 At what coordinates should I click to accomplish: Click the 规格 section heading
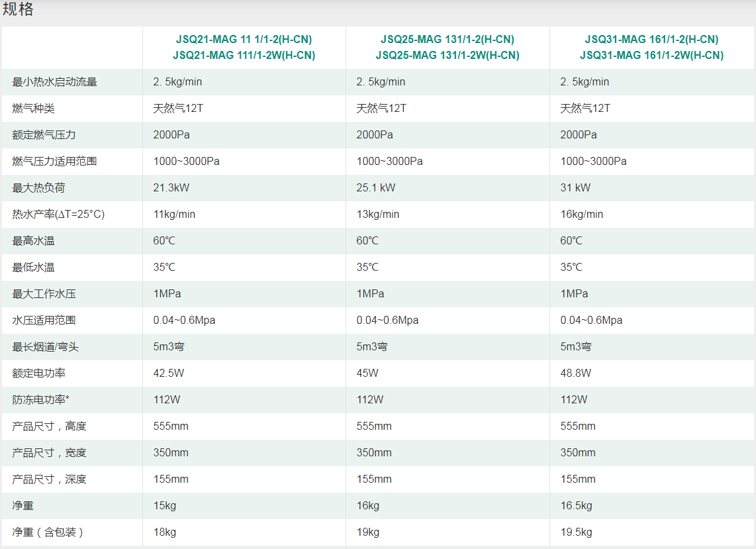pos(19,10)
